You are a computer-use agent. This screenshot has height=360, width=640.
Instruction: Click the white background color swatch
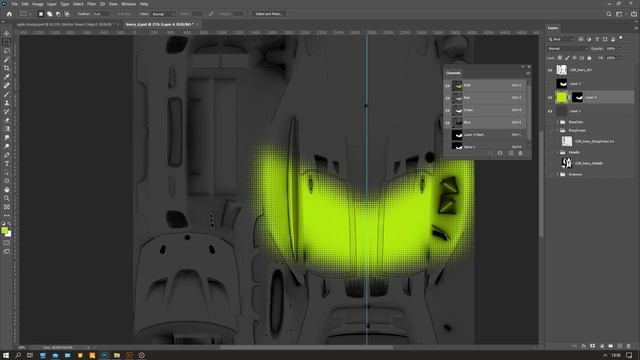tap(9, 234)
